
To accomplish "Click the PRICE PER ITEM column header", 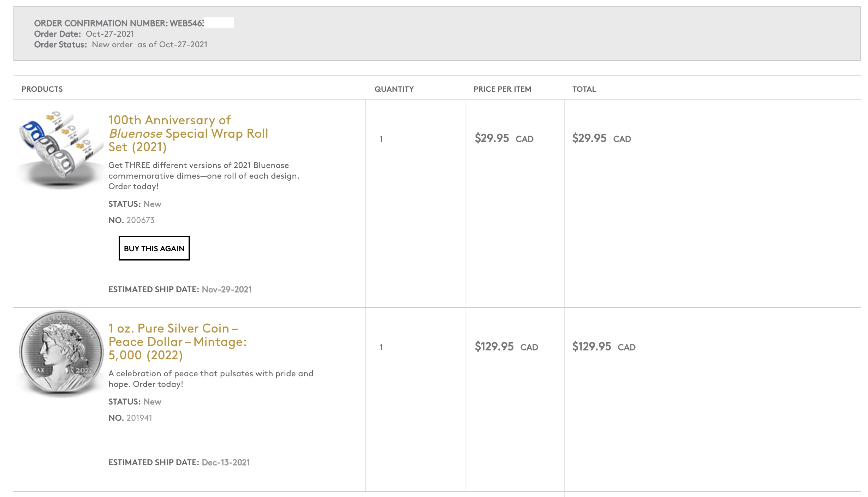I will click(x=502, y=89).
